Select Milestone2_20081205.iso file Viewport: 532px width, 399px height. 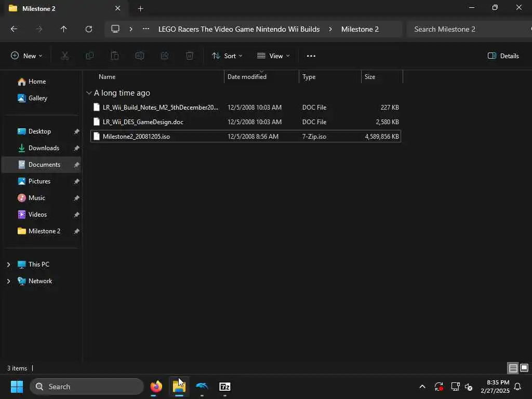(x=246, y=137)
